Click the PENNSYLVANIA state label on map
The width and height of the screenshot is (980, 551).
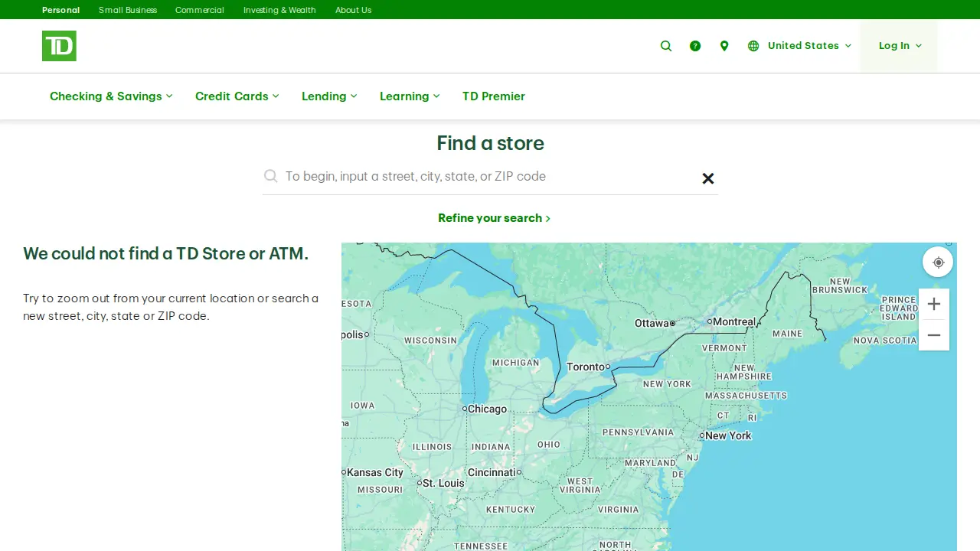click(638, 432)
